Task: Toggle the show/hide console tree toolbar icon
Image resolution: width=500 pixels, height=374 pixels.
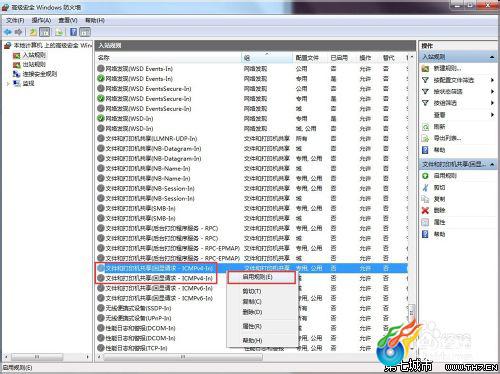Action: (x=44, y=32)
